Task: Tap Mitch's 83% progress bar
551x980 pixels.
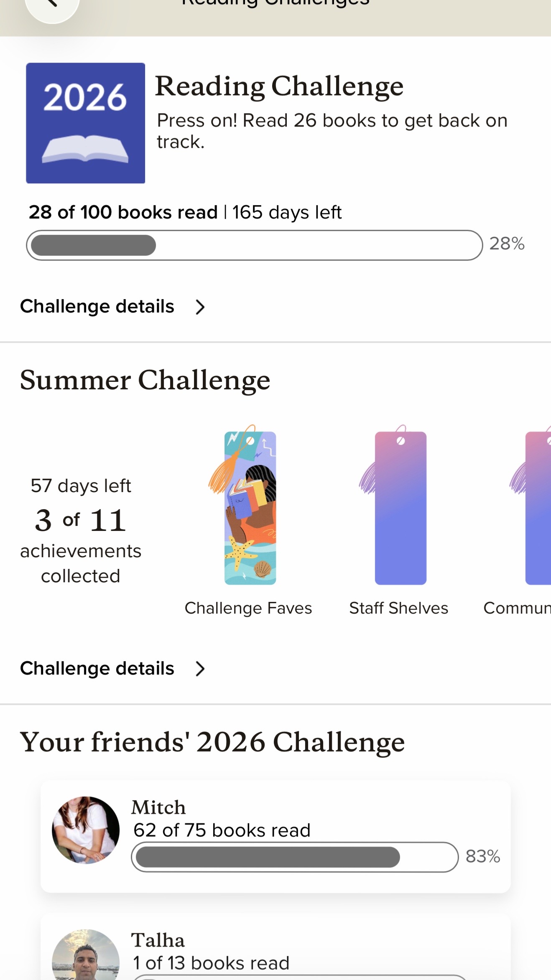Action: (x=295, y=857)
